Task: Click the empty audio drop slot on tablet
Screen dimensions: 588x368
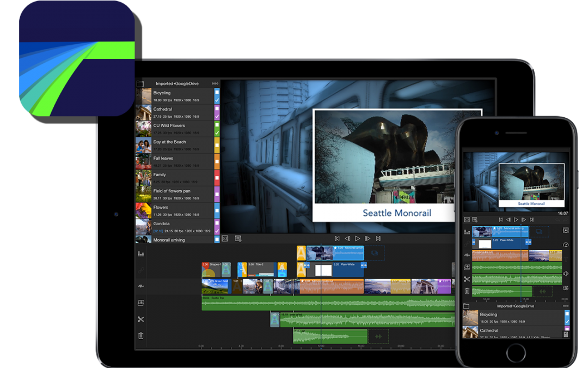Action: 378,336
